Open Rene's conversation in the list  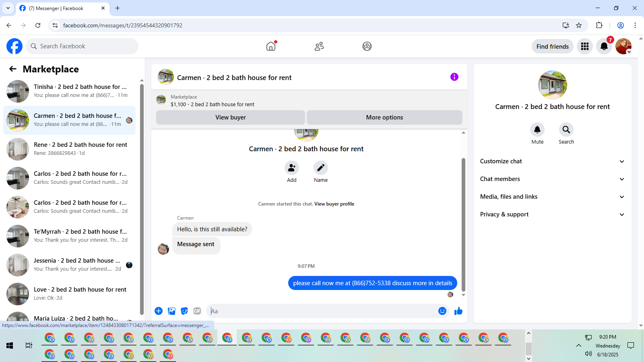69,149
